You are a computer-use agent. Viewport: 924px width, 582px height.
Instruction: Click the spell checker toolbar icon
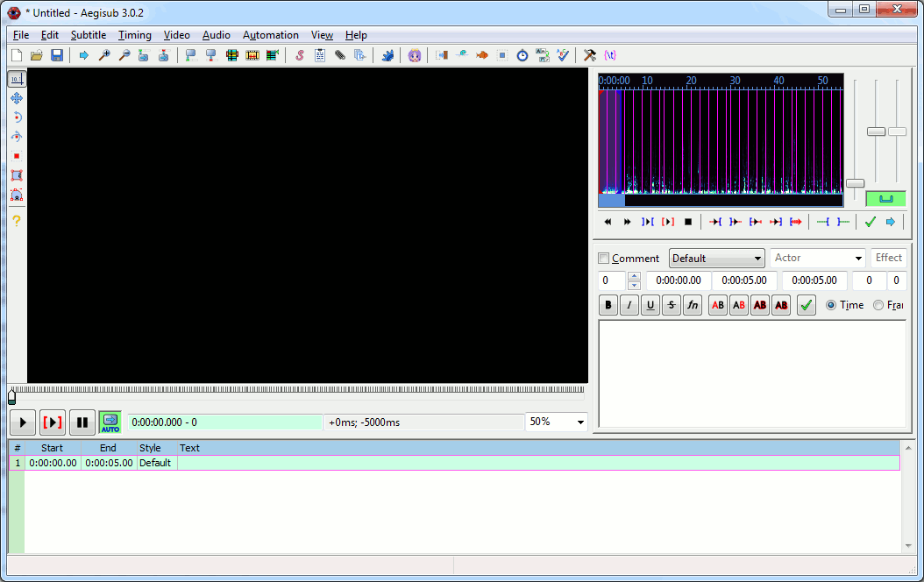[x=563, y=55]
